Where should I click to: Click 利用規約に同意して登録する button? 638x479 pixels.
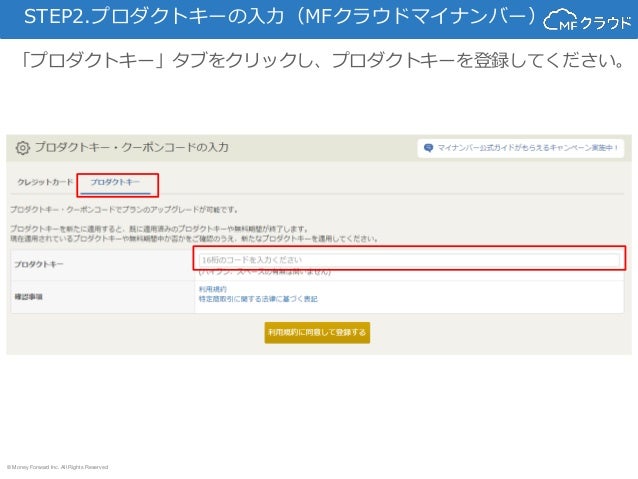pos(317,332)
